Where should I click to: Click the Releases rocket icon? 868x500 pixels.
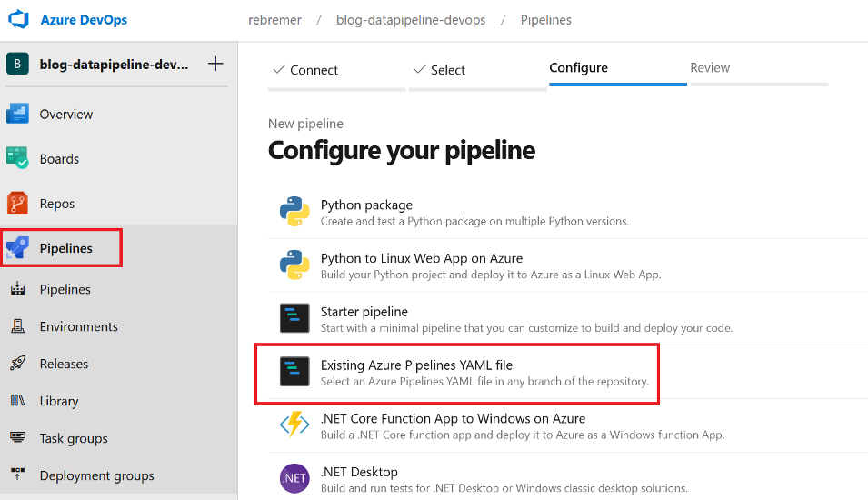[x=18, y=364]
